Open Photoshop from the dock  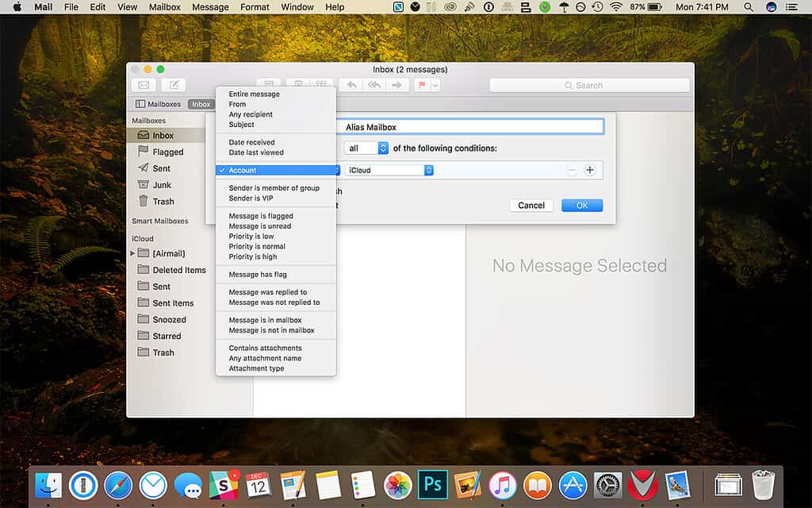click(433, 484)
